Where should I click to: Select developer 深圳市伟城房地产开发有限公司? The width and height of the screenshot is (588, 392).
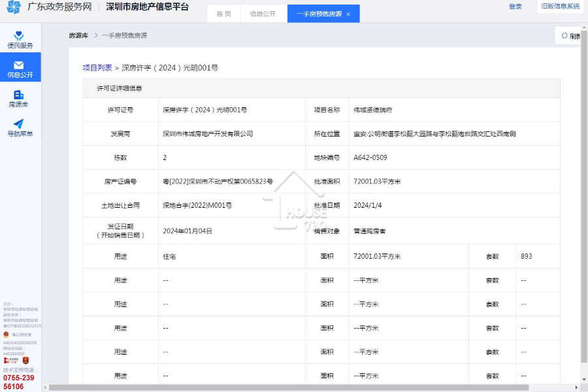(208, 134)
